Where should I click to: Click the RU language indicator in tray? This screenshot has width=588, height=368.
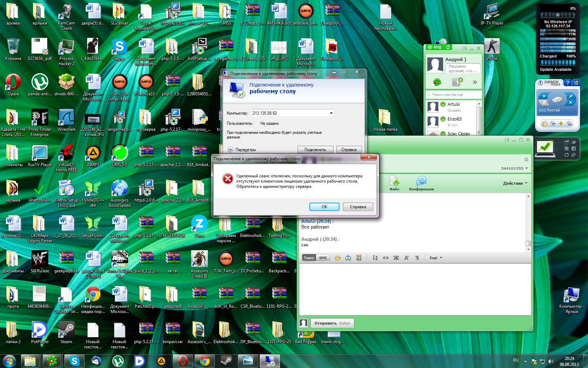[516, 360]
